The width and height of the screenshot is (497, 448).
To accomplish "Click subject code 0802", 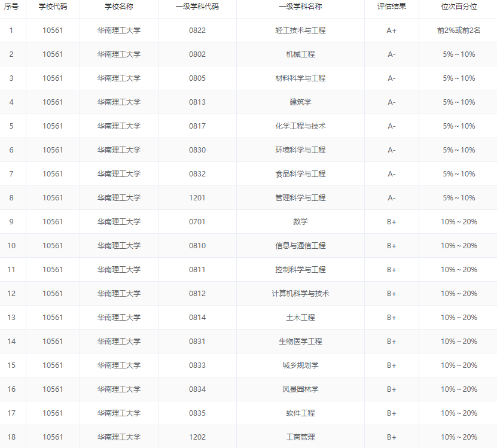I will [197, 54].
